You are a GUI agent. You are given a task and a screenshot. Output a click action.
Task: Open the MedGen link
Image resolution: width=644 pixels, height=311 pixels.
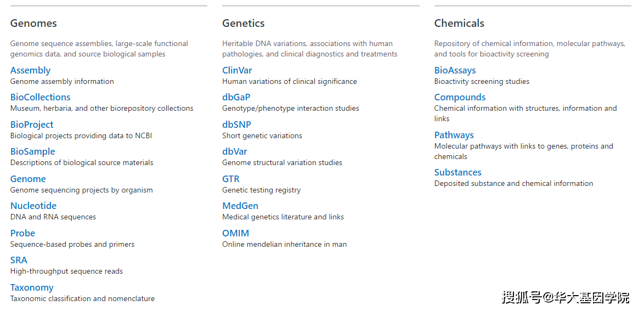pyautogui.click(x=240, y=206)
